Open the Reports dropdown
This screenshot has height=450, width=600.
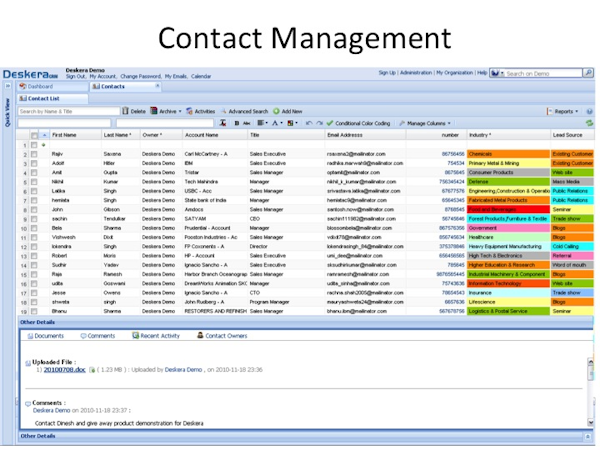562,111
